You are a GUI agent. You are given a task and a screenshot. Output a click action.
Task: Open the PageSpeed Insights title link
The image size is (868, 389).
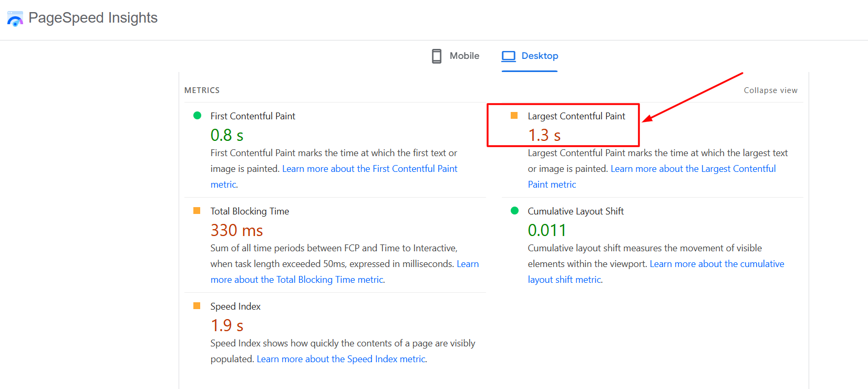click(93, 18)
